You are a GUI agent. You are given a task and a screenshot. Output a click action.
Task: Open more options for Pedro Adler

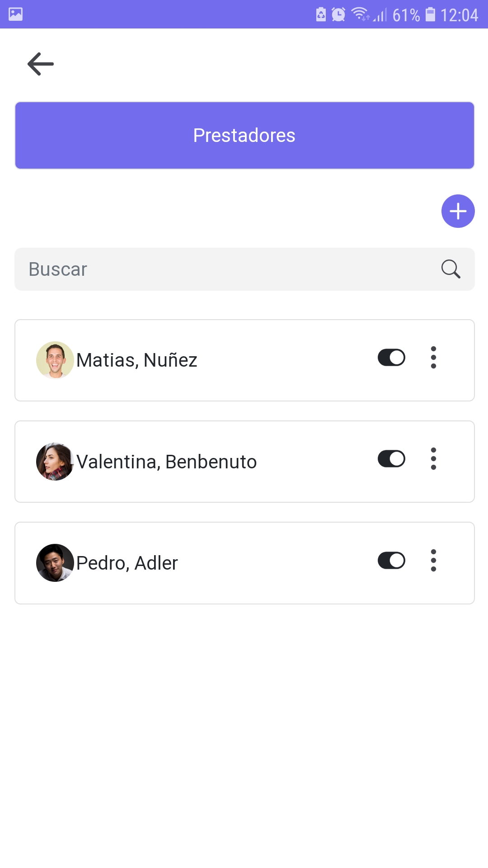click(x=433, y=561)
